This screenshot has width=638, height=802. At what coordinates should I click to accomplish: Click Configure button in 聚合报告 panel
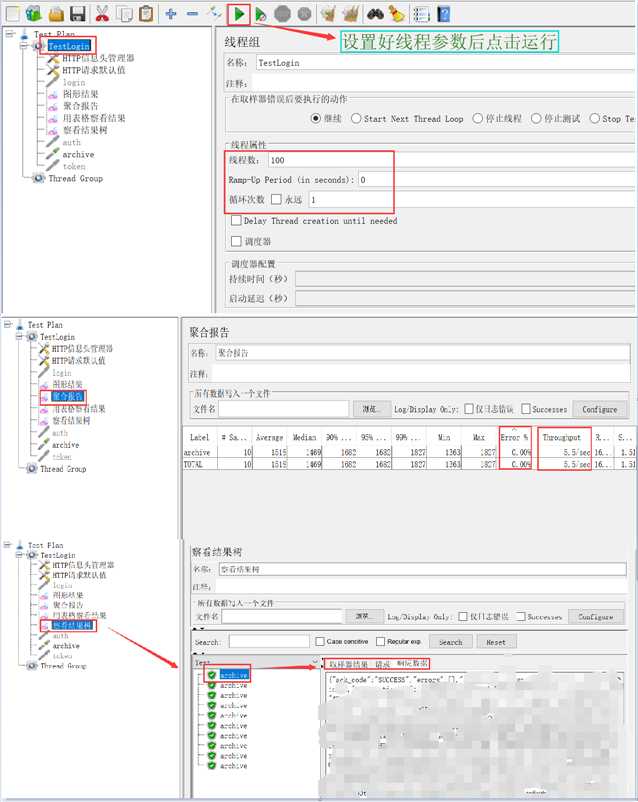point(600,409)
